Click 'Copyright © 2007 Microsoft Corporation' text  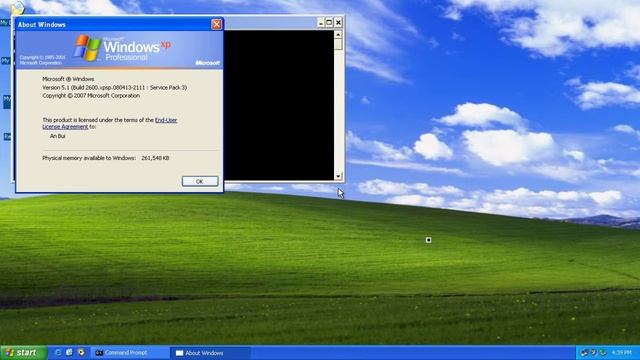point(91,96)
